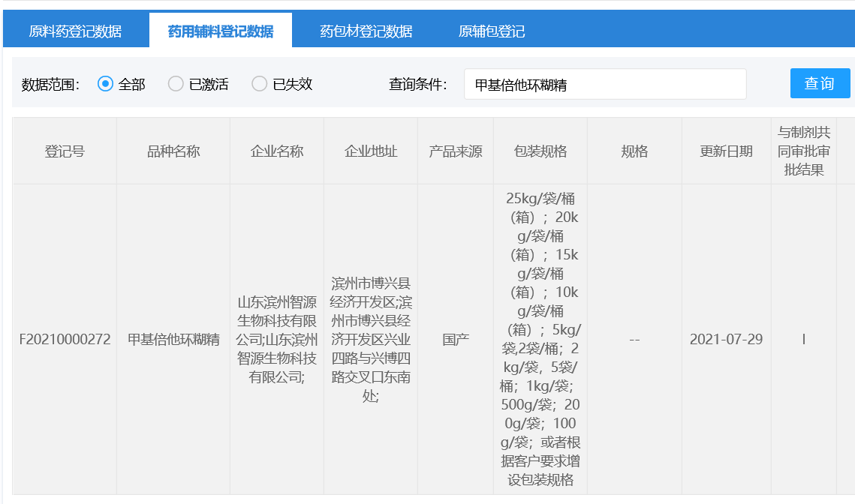Click the 包装规格 column header
855x504 pixels.
tap(540, 149)
